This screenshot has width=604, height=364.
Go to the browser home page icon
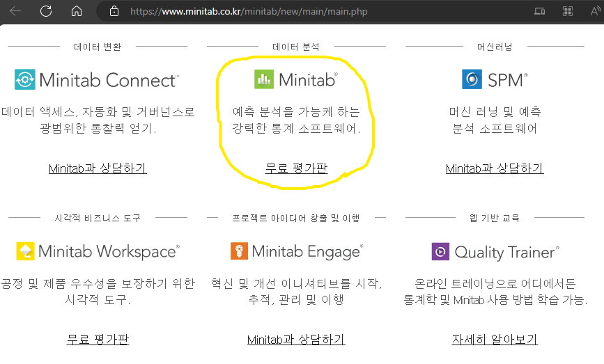[x=76, y=11]
